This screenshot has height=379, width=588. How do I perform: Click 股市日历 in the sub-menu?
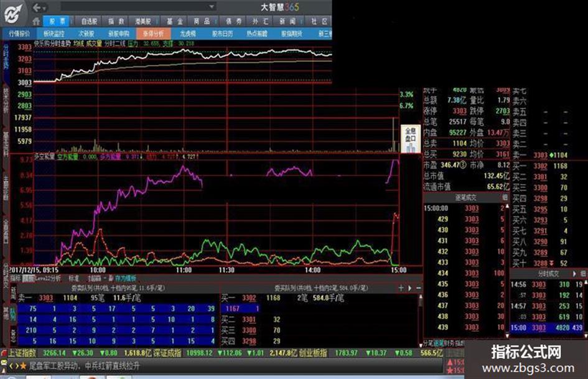pyautogui.click(x=222, y=34)
